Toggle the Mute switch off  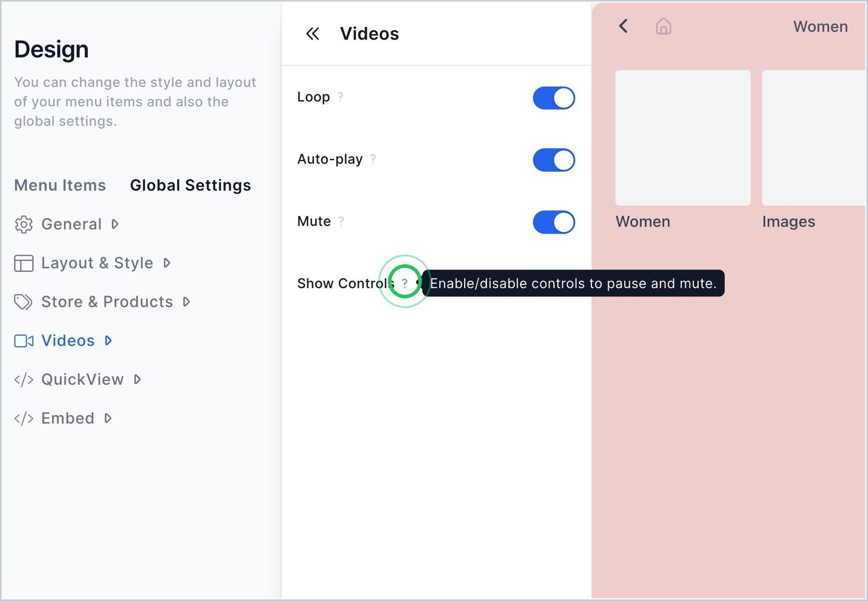pos(554,222)
